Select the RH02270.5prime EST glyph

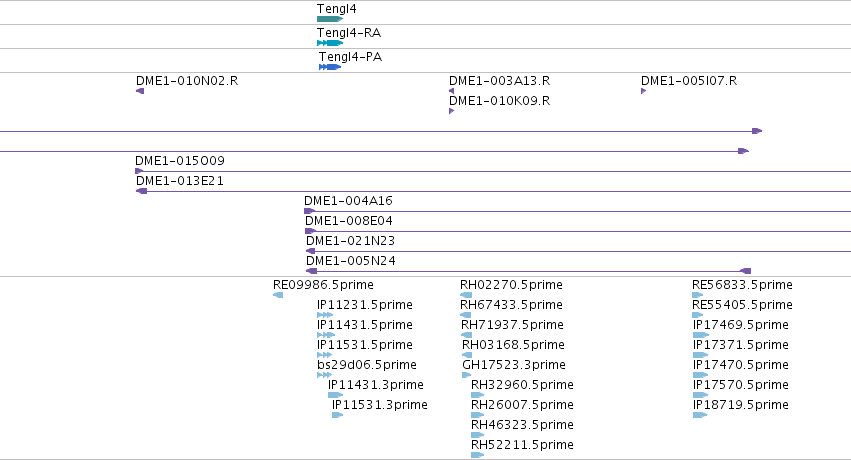(466, 295)
